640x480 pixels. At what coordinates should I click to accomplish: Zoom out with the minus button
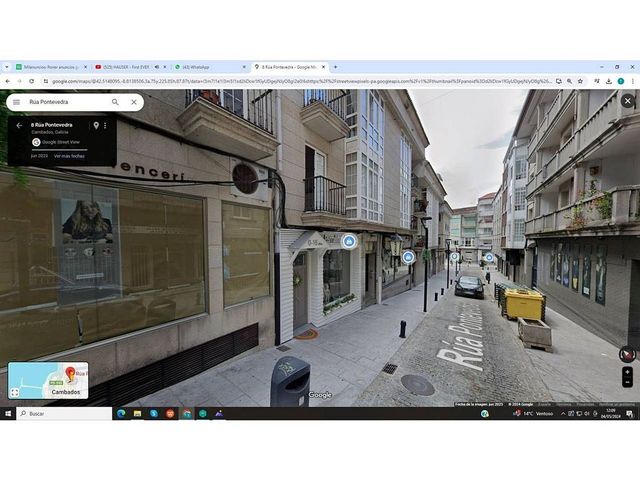[x=627, y=382]
